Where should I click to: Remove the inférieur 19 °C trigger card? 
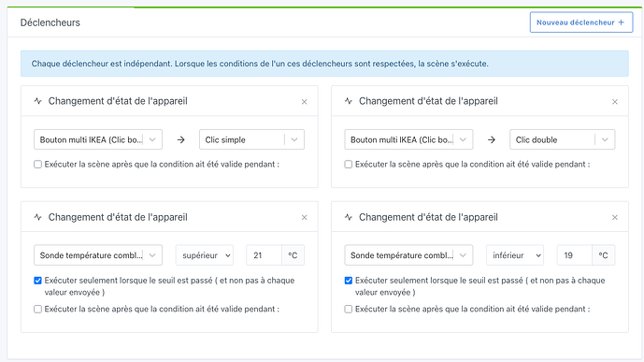pos(614,217)
